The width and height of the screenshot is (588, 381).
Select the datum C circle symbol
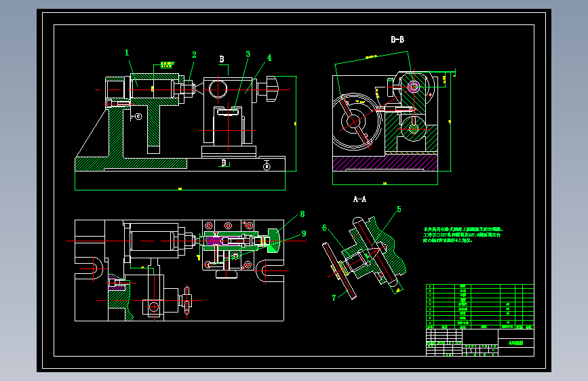tap(138, 117)
